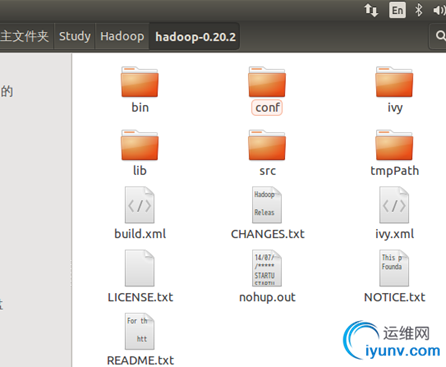Click the build.xml file name
Viewport: 446px width, 367px height.
pos(140,234)
